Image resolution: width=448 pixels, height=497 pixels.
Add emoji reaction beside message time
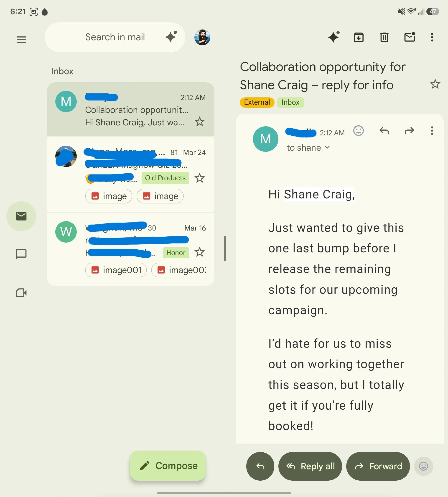(358, 131)
